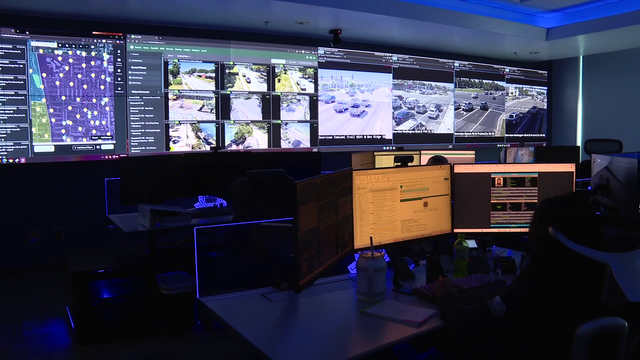The height and width of the screenshot is (360, 640).
Task: Open the bottom-right camera feed in the nine-feed grid
Action: tap(295, 135)
